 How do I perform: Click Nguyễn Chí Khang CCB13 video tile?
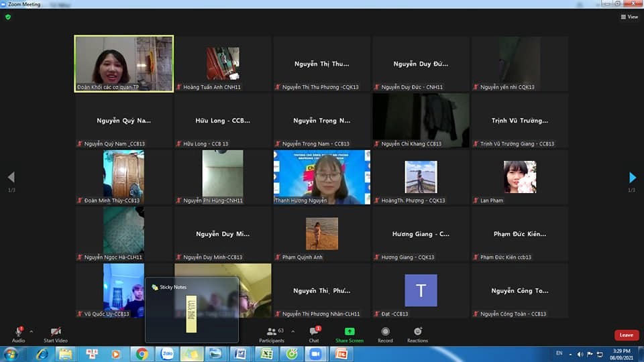[x=421, y=120]
